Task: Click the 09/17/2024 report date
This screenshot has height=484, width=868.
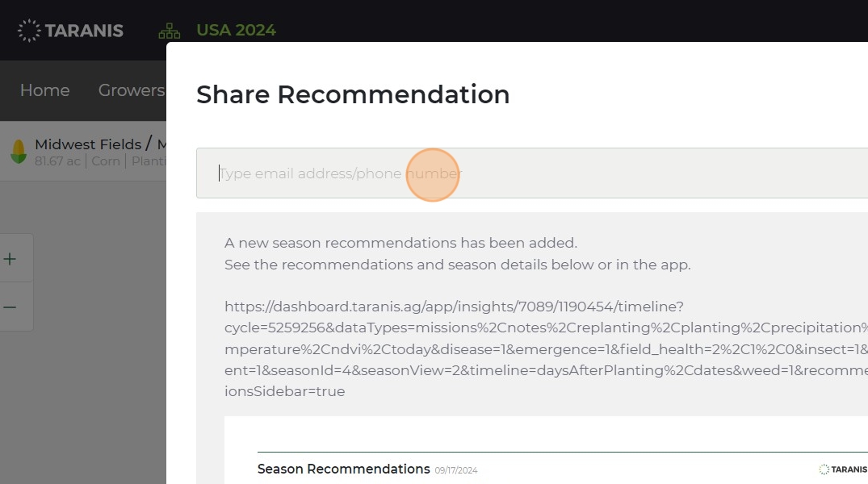Action: point(456,470)
